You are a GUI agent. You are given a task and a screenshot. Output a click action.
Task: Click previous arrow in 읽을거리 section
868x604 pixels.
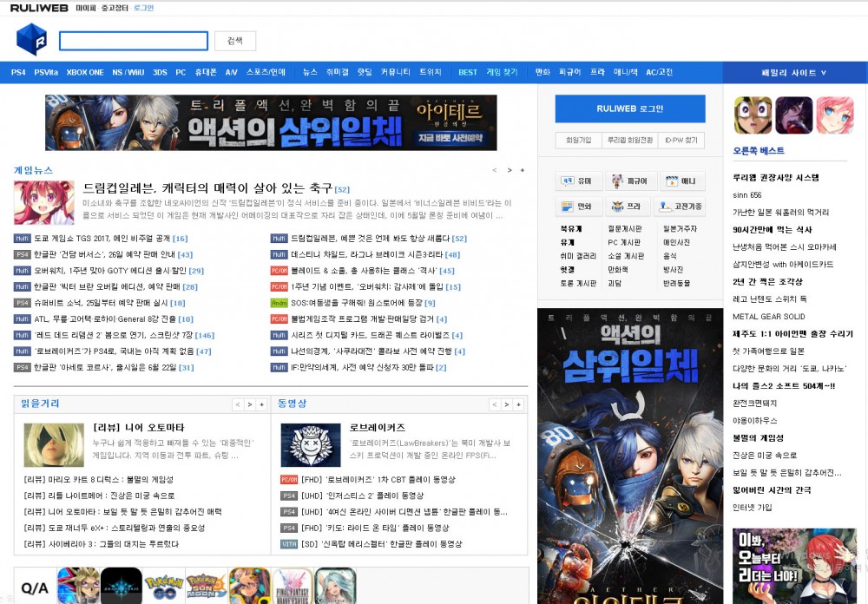coord(238,404)
